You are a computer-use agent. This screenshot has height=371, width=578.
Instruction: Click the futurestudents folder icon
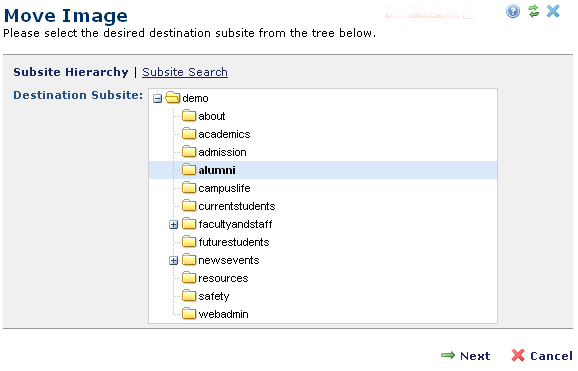click(189, 242)
